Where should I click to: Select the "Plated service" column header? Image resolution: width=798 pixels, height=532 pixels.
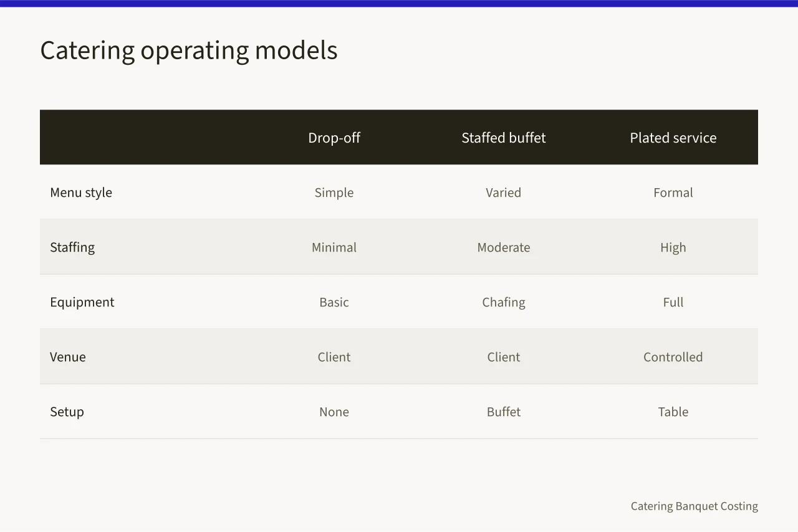(673, 138)
